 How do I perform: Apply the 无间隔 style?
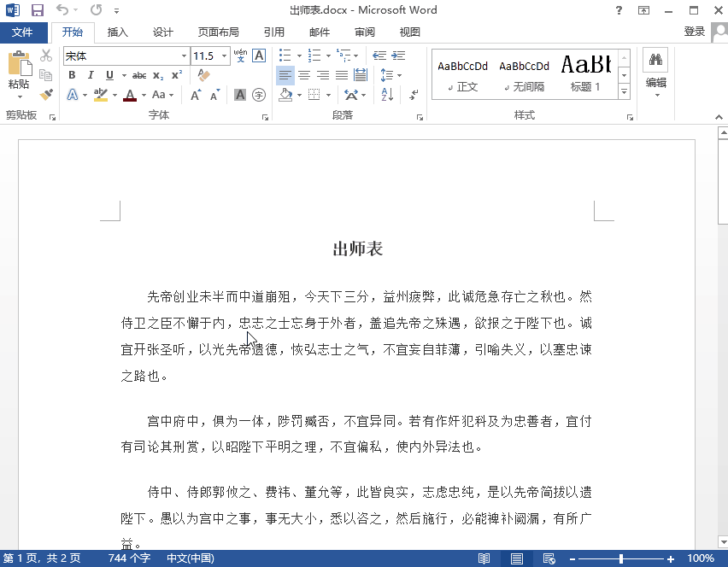[x=524, y=75]
